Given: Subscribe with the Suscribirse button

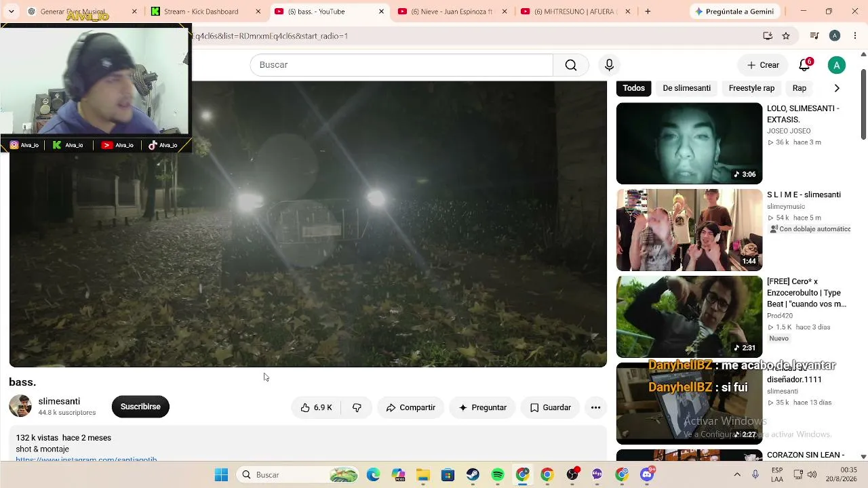Looking at the screenshot, I should pos(140,407).
